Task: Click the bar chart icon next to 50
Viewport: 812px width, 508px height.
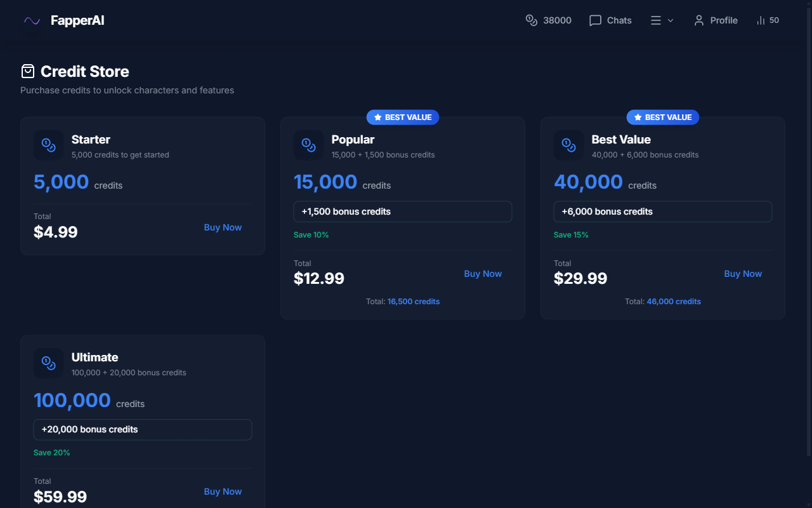Action: click(x=760, y=20)
